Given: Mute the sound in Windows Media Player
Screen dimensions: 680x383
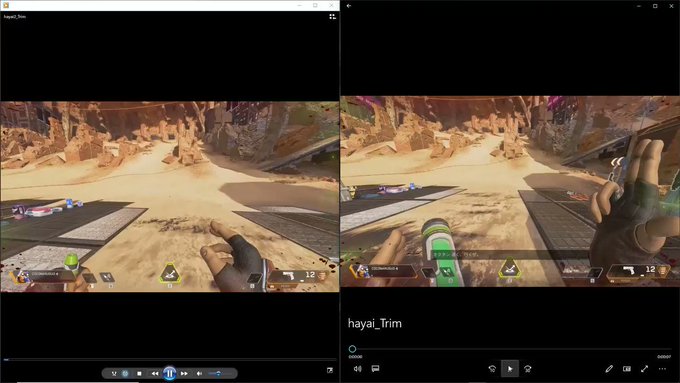Looking at the screenshot, I should 199,373.
